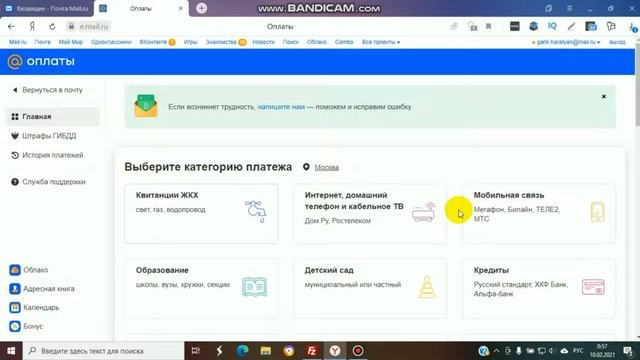Open Поиск portal link
The height and width of the screenshot is (360, 640).
(291, 42)
